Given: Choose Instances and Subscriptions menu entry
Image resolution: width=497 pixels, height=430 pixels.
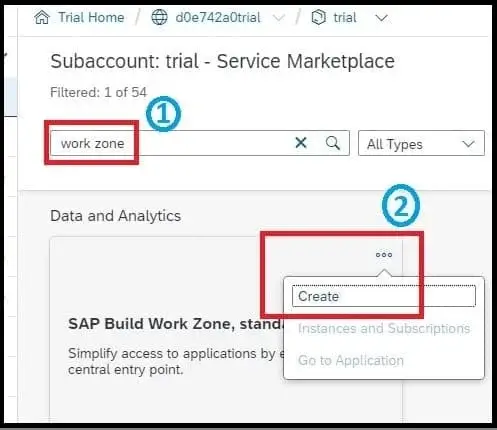Looking at the screenshot, I should click(384, 328).
